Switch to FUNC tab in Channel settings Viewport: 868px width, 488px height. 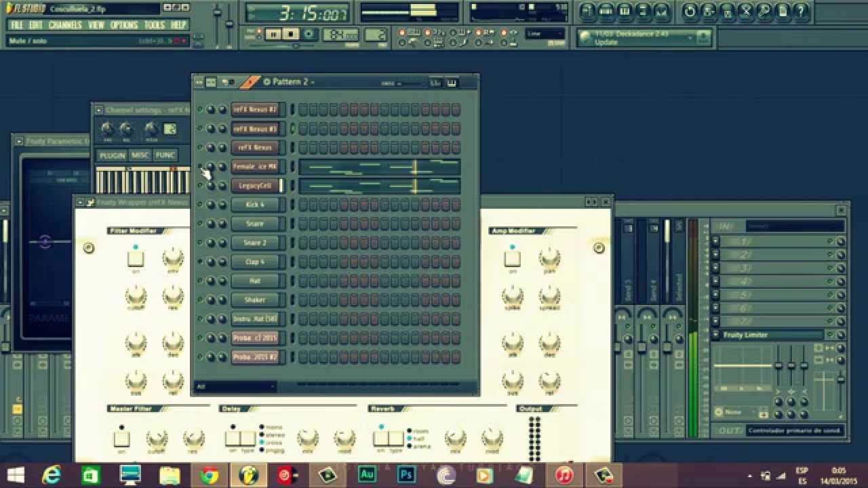[165, 155]
